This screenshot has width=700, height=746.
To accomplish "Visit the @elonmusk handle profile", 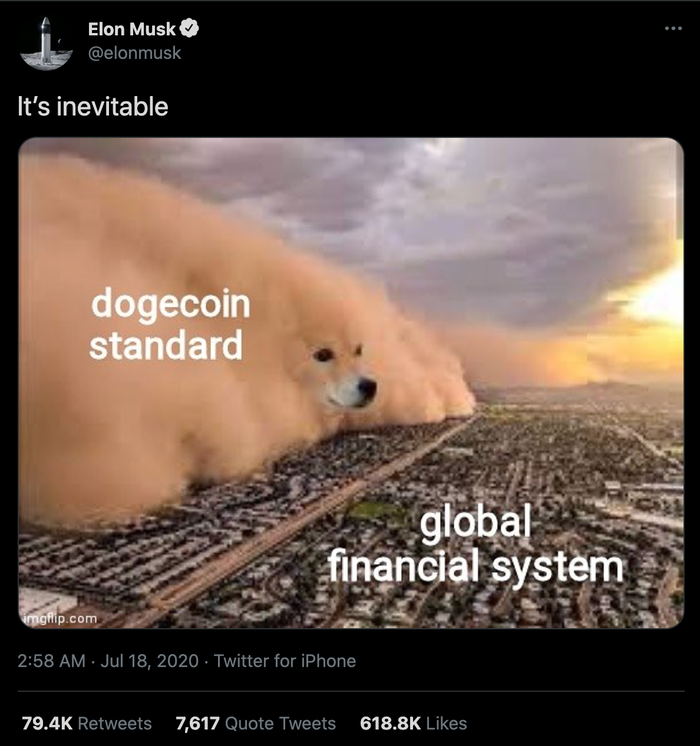I will coord(134,53).
